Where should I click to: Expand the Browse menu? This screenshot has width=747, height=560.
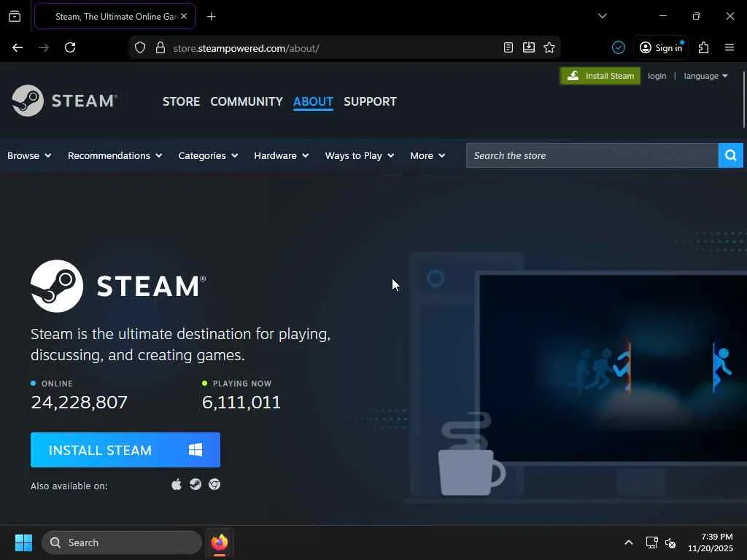[29, 156]
